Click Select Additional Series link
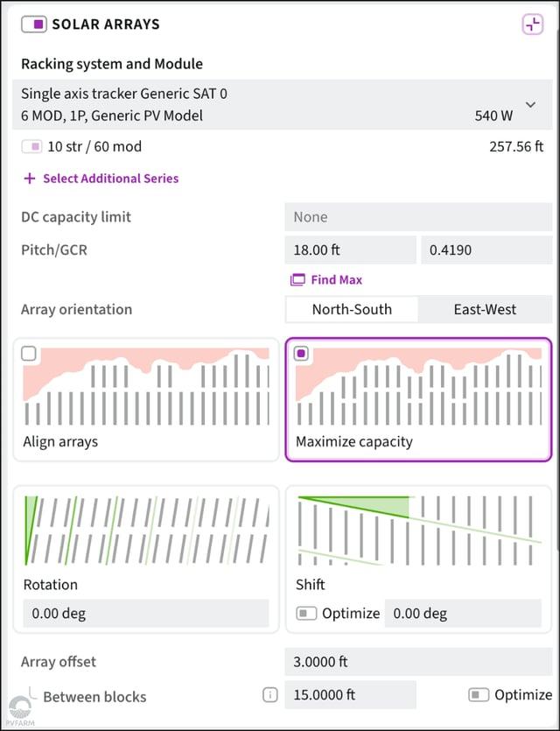Screen dimensions: 560x731 click(x=111, y=179)
